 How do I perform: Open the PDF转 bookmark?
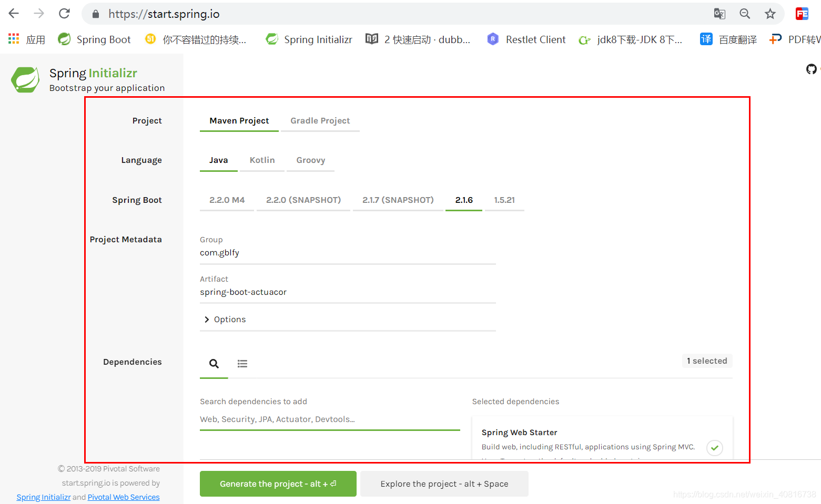(x=795, y=39)
